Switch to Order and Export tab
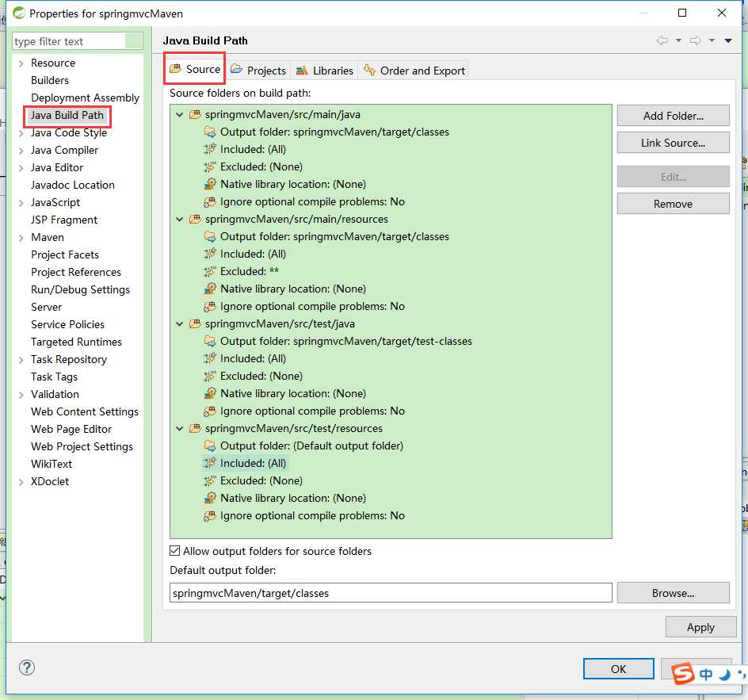This screenshot has height=700, width=748. [414, 71]
